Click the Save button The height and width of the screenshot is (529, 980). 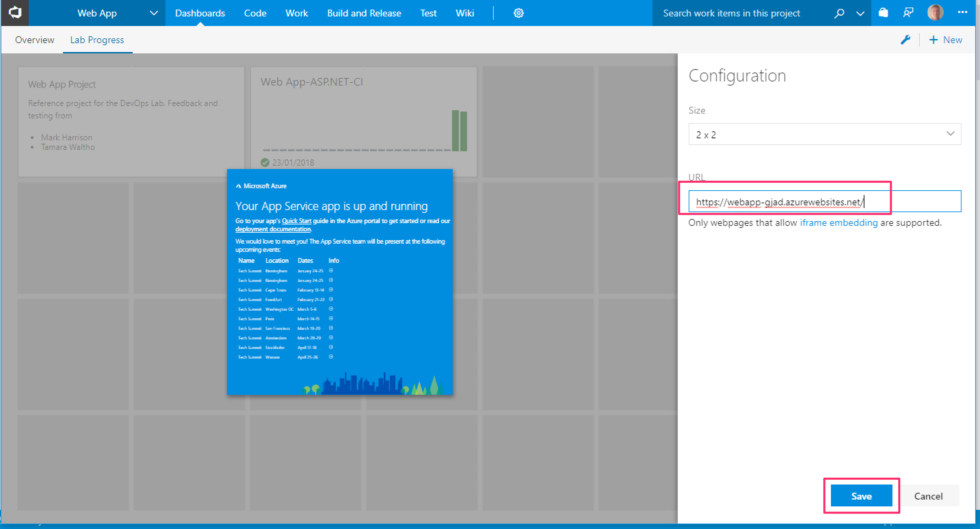(861, 495)
